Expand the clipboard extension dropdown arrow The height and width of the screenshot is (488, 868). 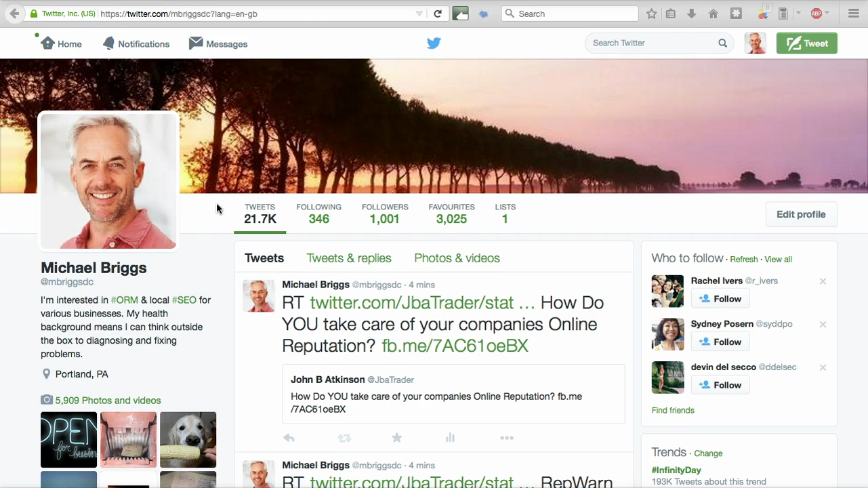tap(798, 14)
